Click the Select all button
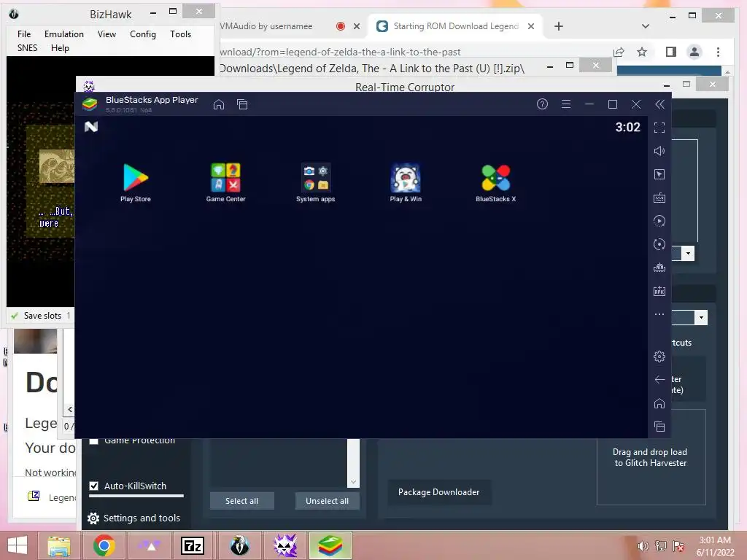The width and height of the screenshot is (747, 560). [x=242, y=501]
